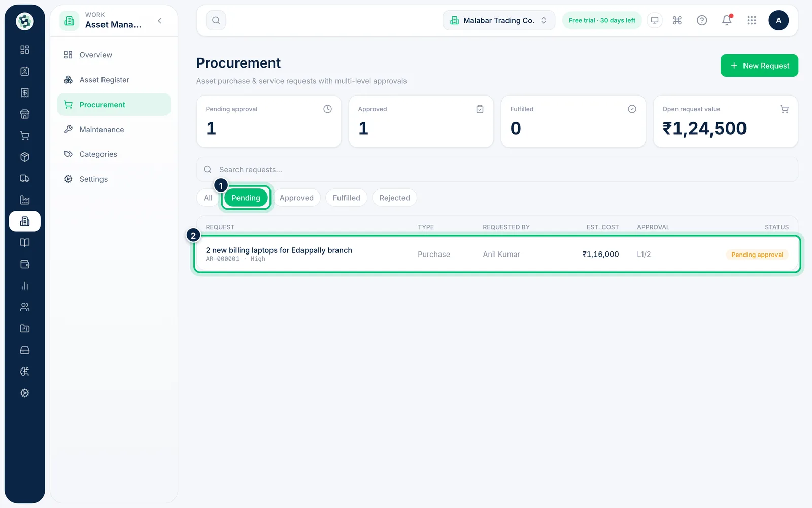Click the STATUS column header
This screenshot has width=812, height=508.
(776, 227)
